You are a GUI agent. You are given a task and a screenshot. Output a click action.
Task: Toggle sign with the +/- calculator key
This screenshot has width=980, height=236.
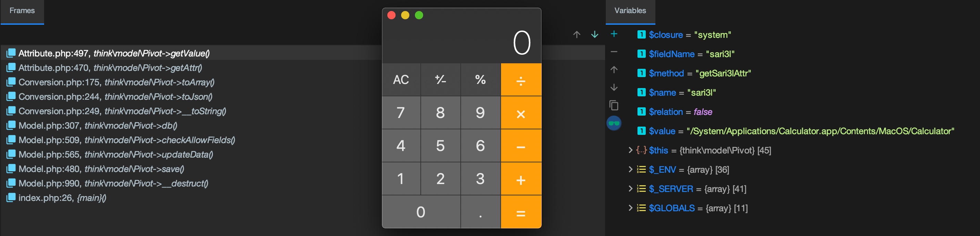(440, 79)
